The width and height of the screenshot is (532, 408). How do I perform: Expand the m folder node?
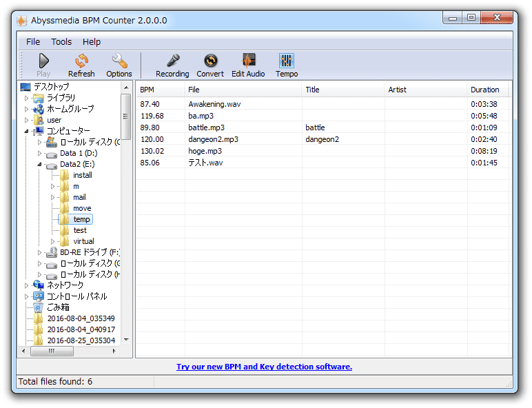[52, 186]
